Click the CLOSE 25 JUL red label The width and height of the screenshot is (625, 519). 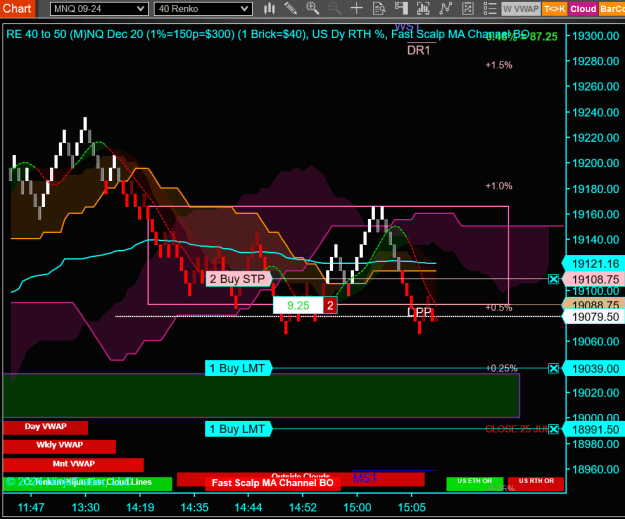click(517, 429)
